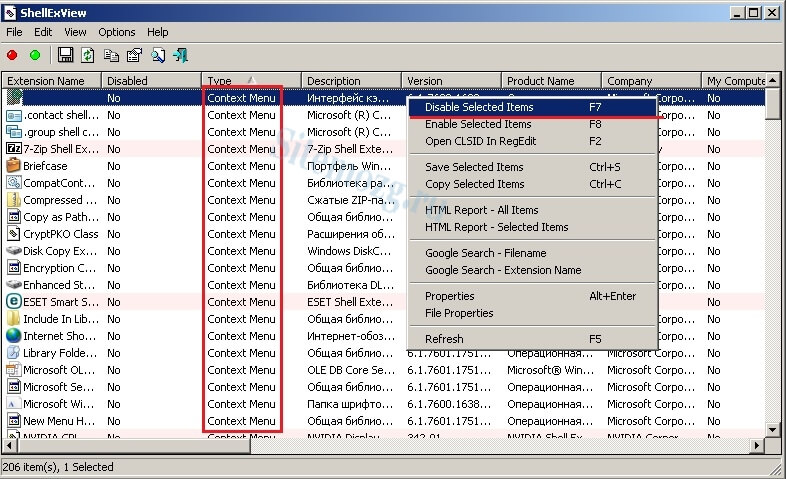Click the Exit toolbar icon
Screen dimensions: 786x479
(x=180, y=55)
